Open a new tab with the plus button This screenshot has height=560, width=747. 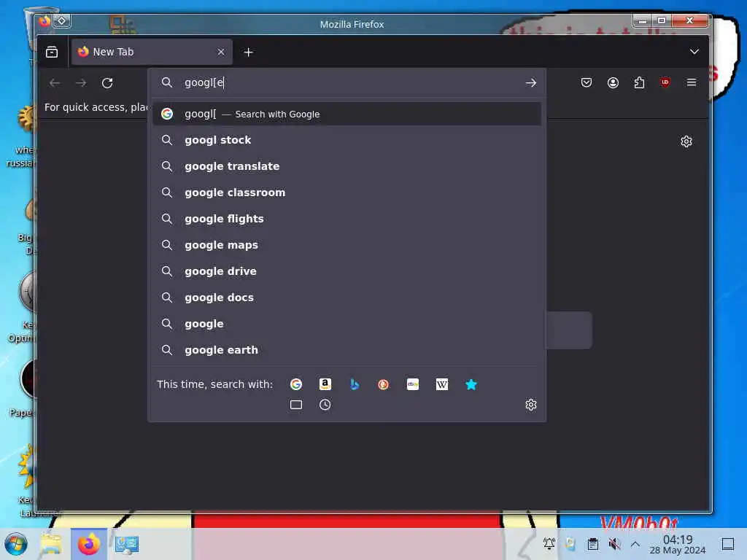point(248,52)
